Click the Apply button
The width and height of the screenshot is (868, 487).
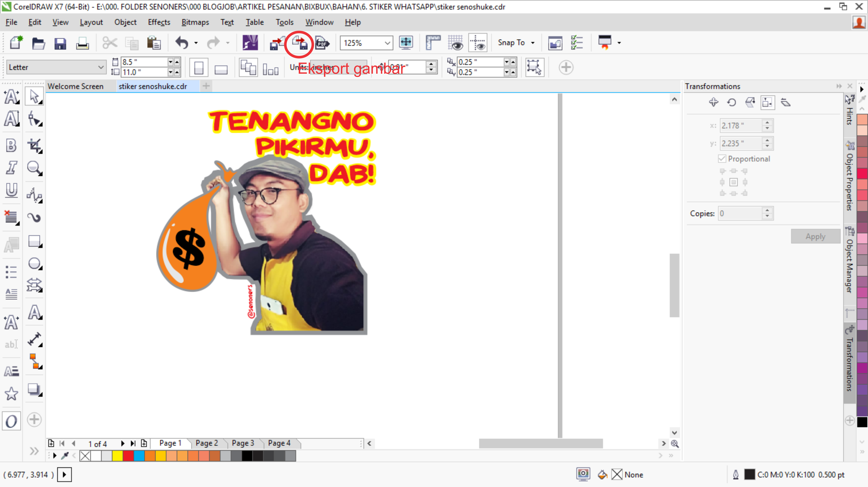[x=815, y=236]
